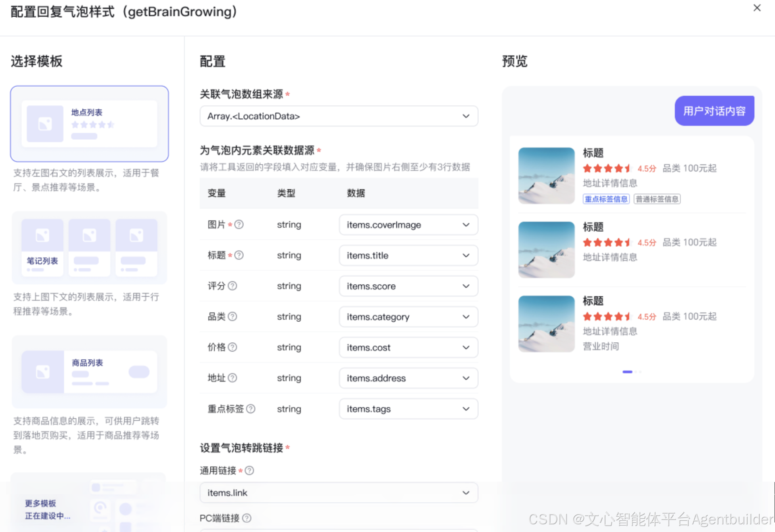Screen dimensions: 775x532
Task: Select the 商品列表 template card
Action: (89, 372)
